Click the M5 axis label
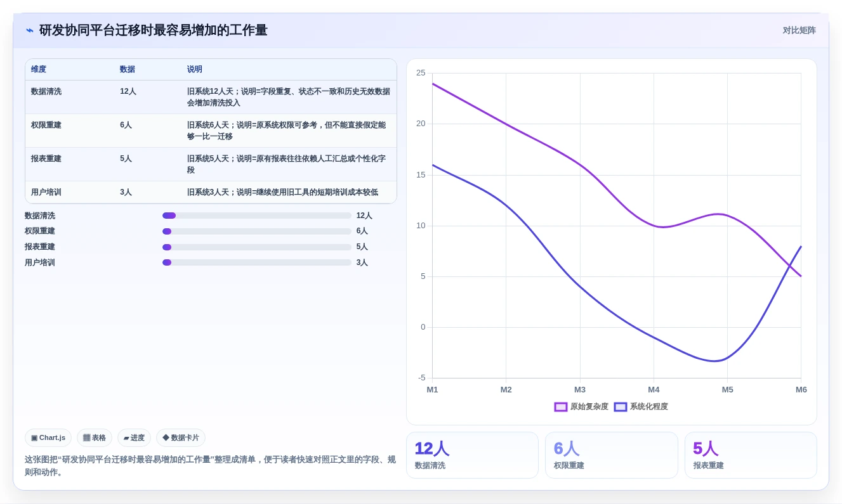This screenshot has height=504, width=842. [x=727, y=390]
